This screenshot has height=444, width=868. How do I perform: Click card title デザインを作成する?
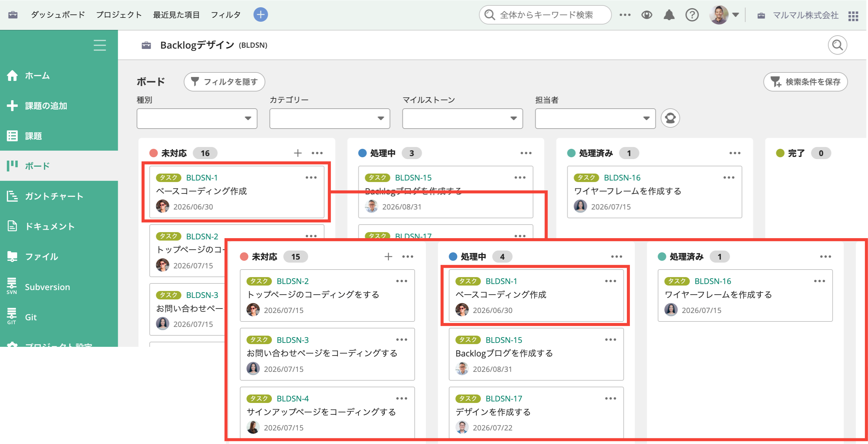[493, 412]
